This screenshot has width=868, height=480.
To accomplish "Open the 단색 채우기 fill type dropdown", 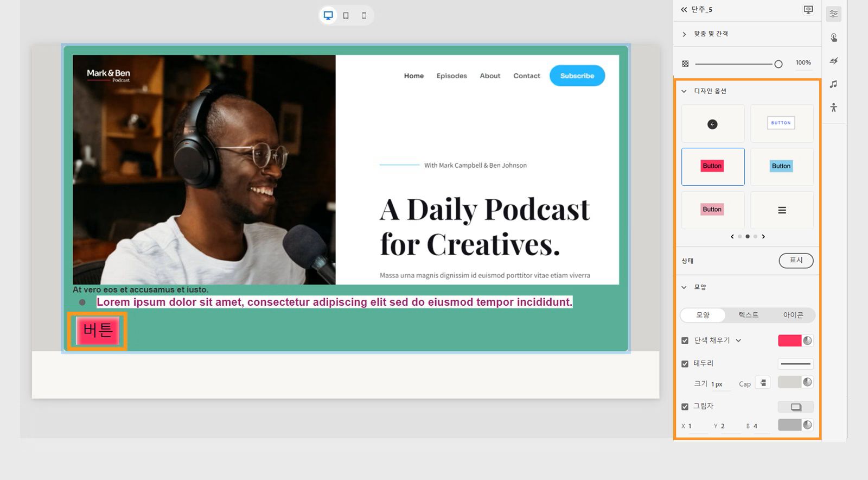I will [x=738, y=340].
